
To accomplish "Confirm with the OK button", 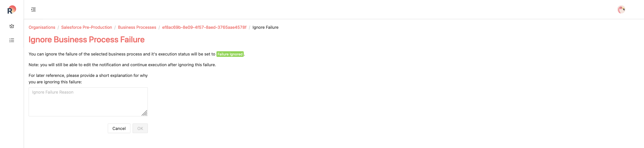I will [x=140, y=128].
